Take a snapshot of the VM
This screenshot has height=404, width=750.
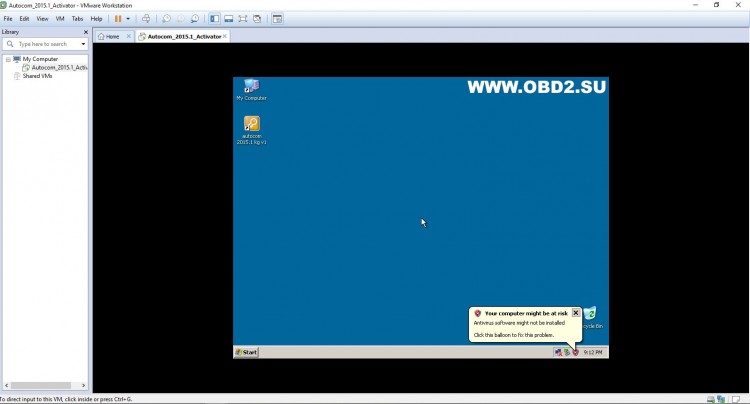point(166,19)
